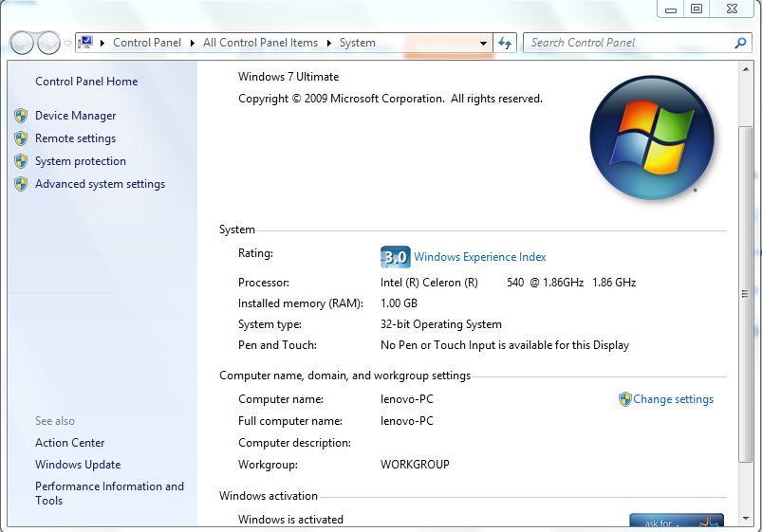This screenshot has height=532, width=762.
Task: Open Action Center
Action: click(x=70, y=443)
